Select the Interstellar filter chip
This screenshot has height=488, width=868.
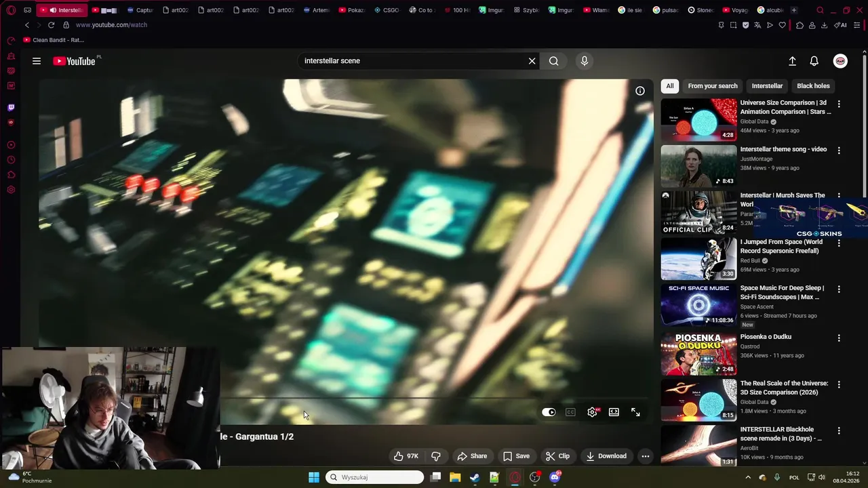pyautogui.click(x=767, y=86)
